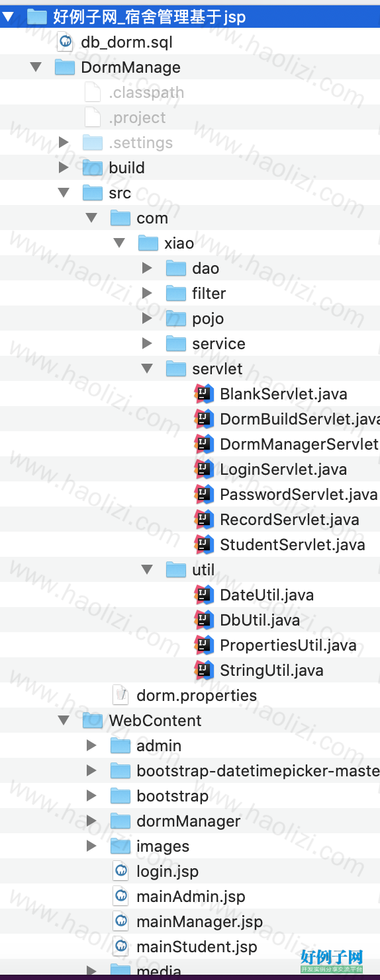Screen dimensions: 380x980
Task: Click the DormBuildServlet.java file icon
Action: 204,419
